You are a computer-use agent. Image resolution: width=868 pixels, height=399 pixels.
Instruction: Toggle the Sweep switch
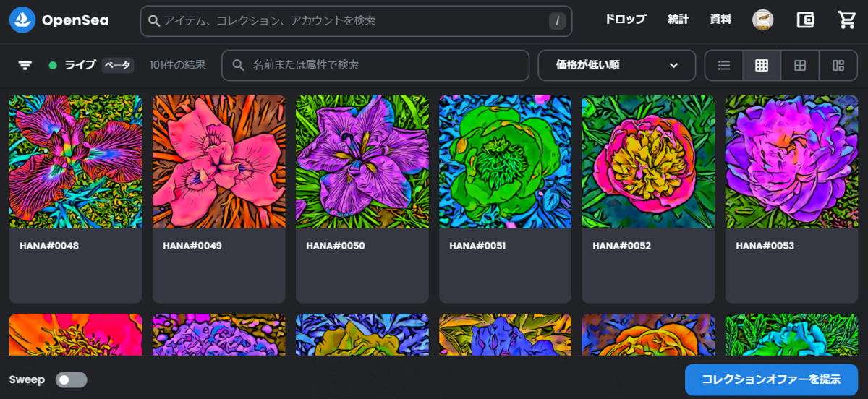tap(72, 379)
